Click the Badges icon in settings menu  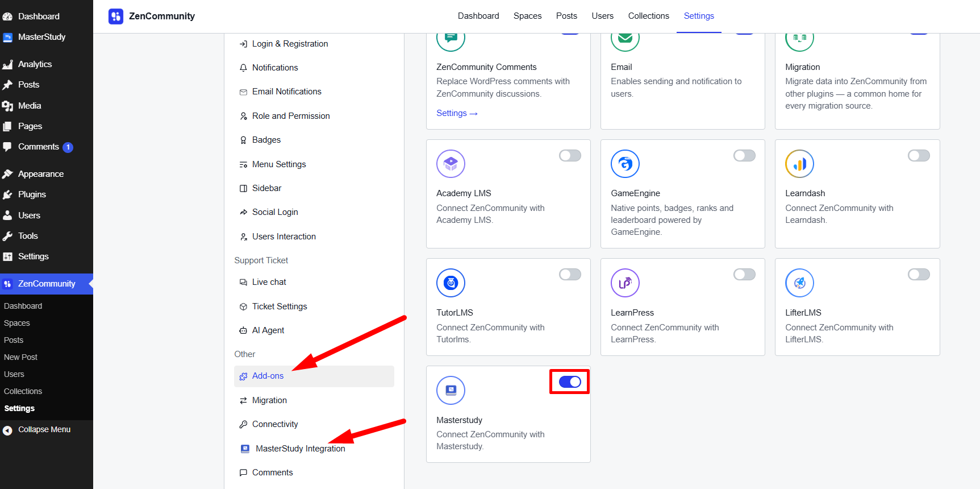point(243,140)
